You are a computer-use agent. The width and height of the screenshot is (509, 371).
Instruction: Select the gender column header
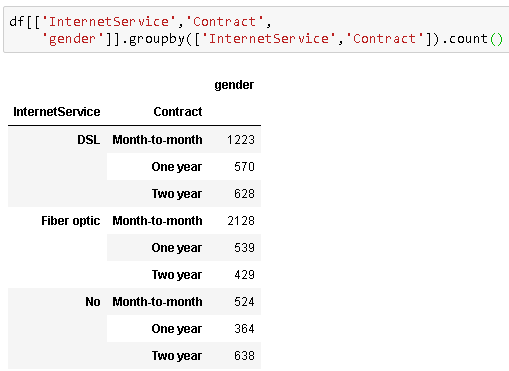coord(234,85)
